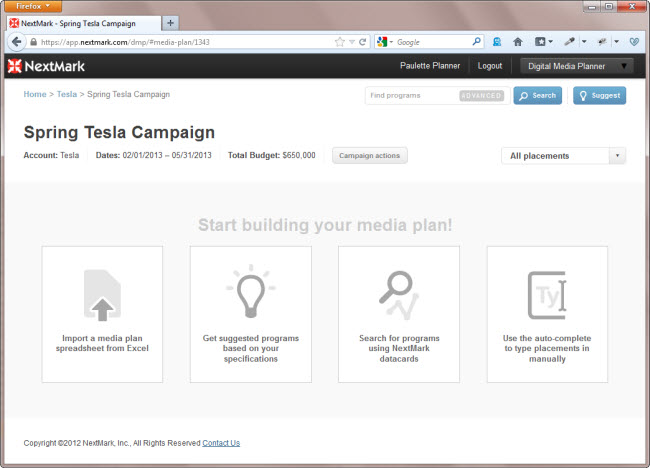This screenshot has height=468, width=650.
Task: Click Search for programs using NextMark text
Action: (399, 348)
